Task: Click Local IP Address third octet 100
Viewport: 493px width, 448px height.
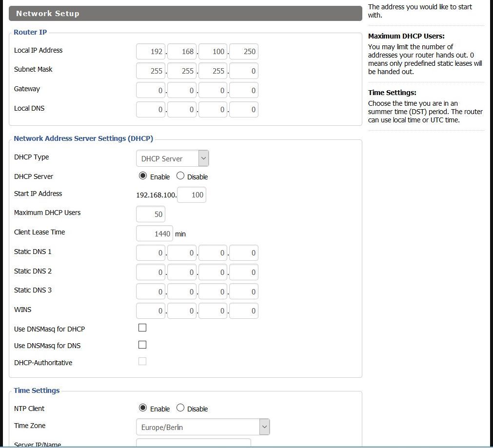Action: 213,52
